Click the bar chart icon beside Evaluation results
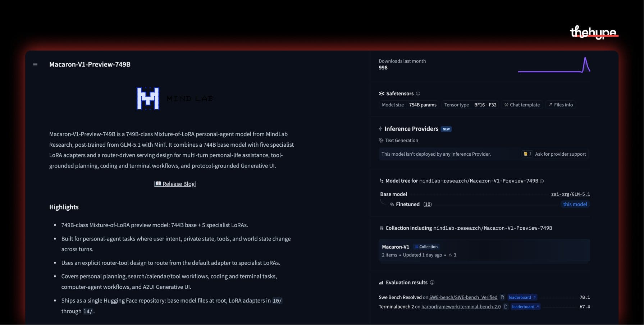644x325 pixels. coord(381,283)
